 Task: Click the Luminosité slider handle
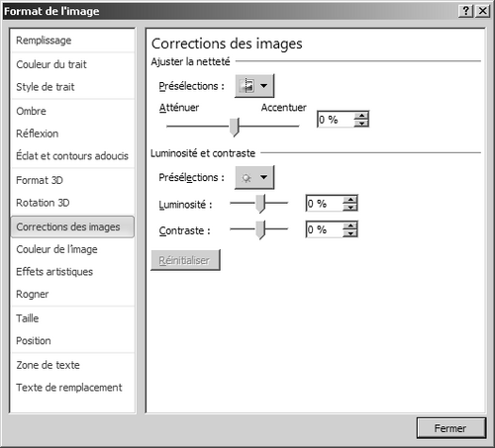point(260,204)
